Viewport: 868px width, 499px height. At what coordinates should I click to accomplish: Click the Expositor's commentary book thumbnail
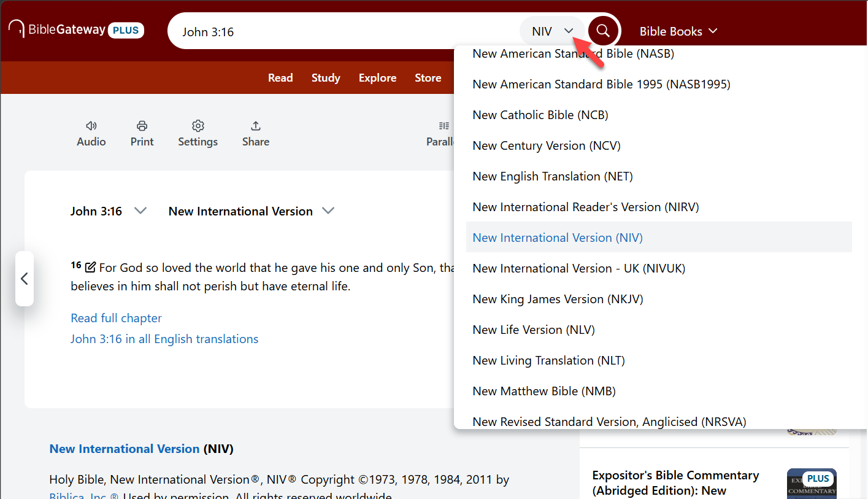click(812, 484)
